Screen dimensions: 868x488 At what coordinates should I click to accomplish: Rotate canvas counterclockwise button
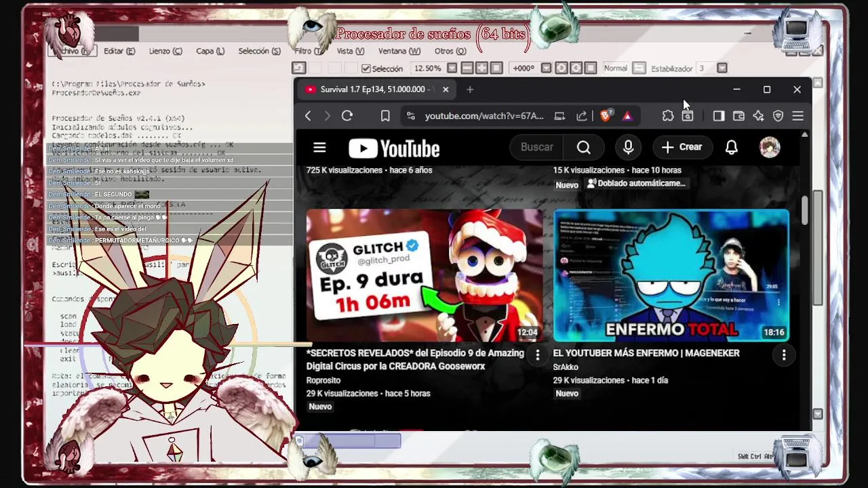point(561,68)
